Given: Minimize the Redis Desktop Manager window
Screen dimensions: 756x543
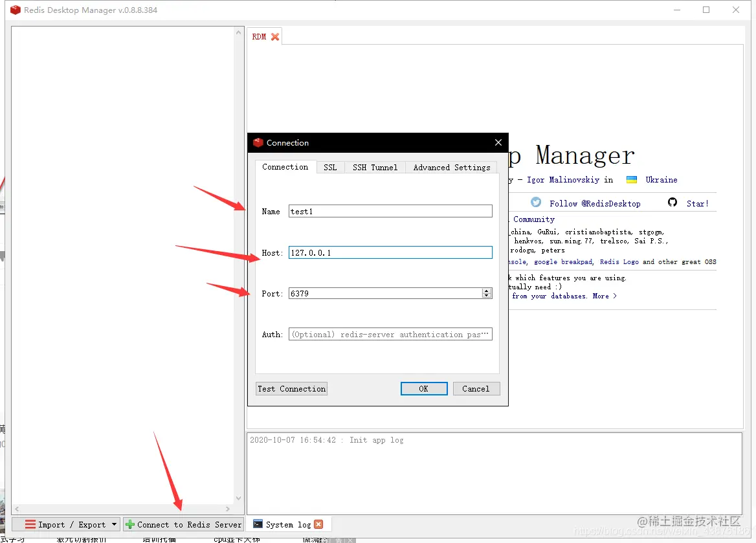Looking at the screenshot, I should click(677, 10).
